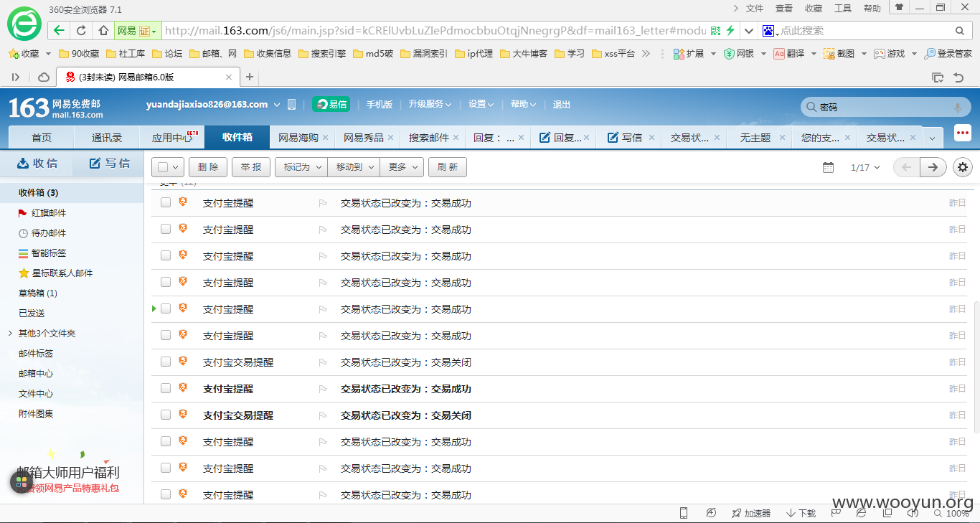
Task: Open the 1/17 page selector dropdown
Action: click(x=865, y=167)
